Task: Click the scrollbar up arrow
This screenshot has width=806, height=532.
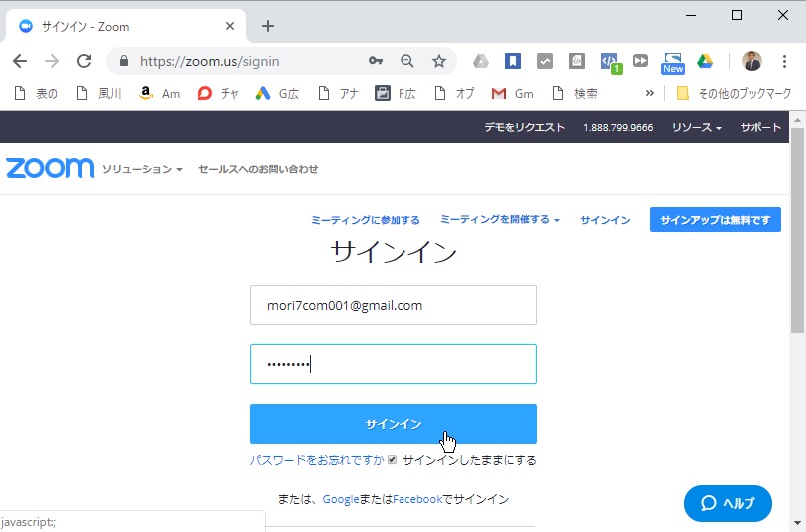Action: point(797,120)
